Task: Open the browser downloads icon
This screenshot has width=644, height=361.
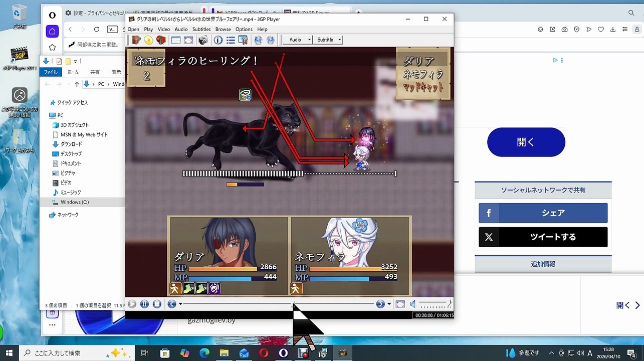Action: (x=613, y=30)
